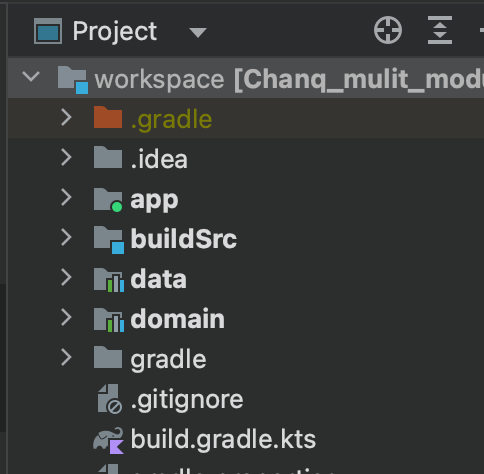Expand the app module
The width and height of the screenshot is (484, 474).
(67, 197)
